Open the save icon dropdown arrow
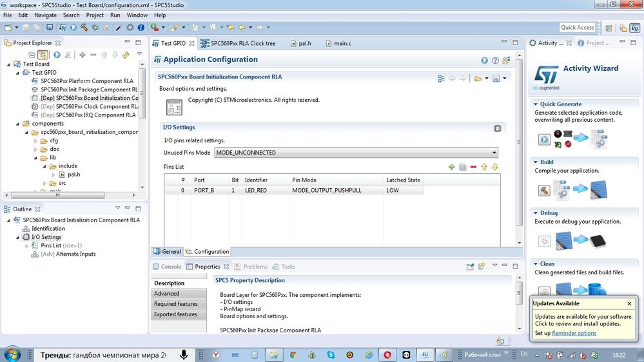 pyautogui.click(x=505, y=79)
